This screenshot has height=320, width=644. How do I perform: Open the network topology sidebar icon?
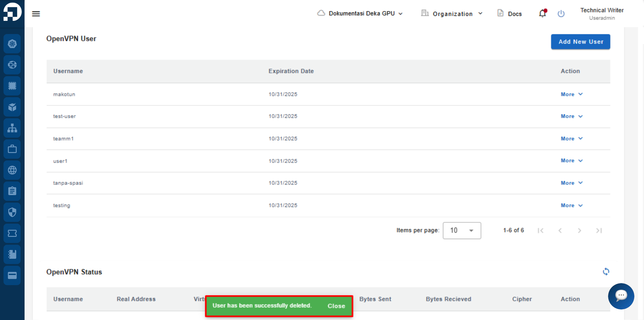[x=12, y=128]
